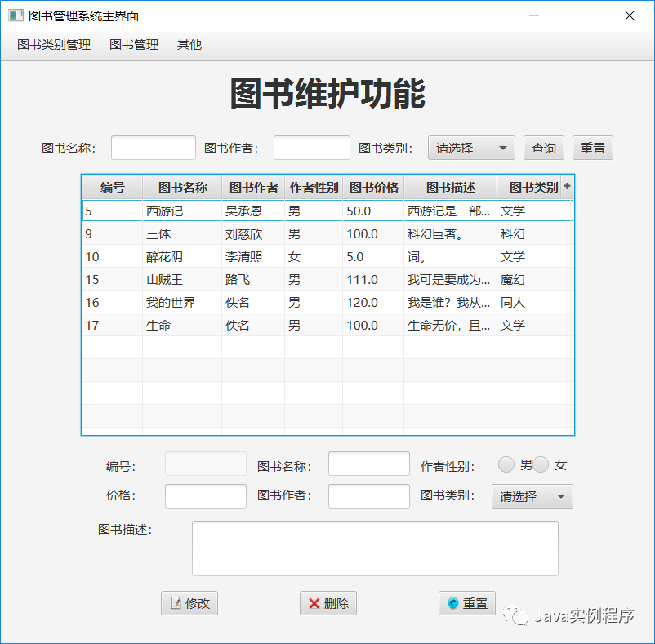Click the 删除 button

328,603
